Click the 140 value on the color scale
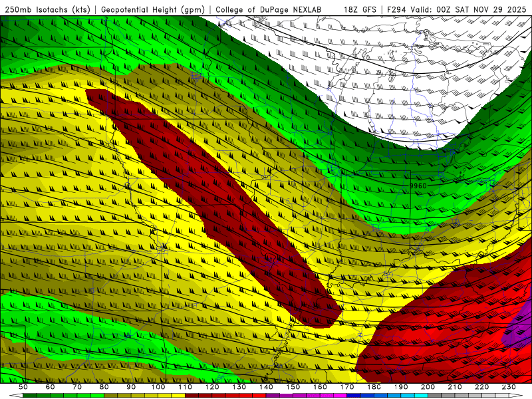 point(267,387)
